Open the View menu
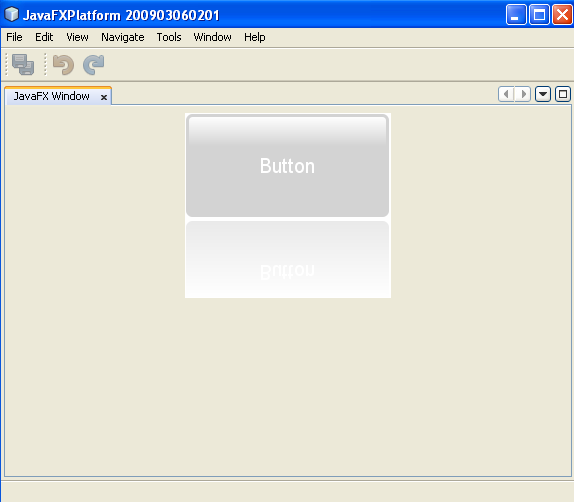Viewport: 574px width, 502px height. pos(77,37)
